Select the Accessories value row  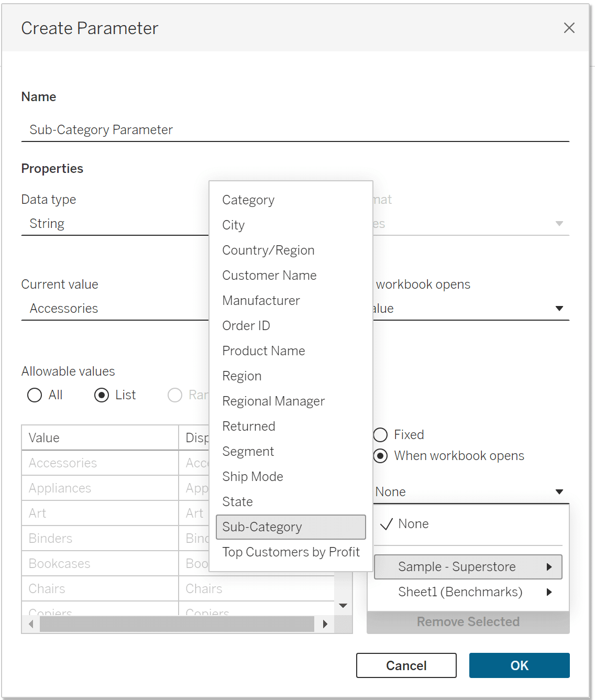point(100,463)
